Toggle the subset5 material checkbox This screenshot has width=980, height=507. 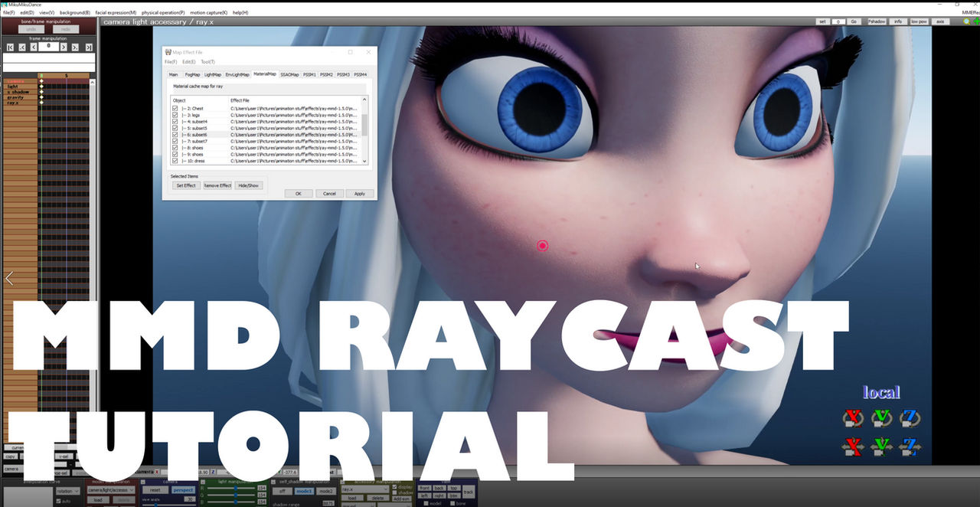point(175,128)
